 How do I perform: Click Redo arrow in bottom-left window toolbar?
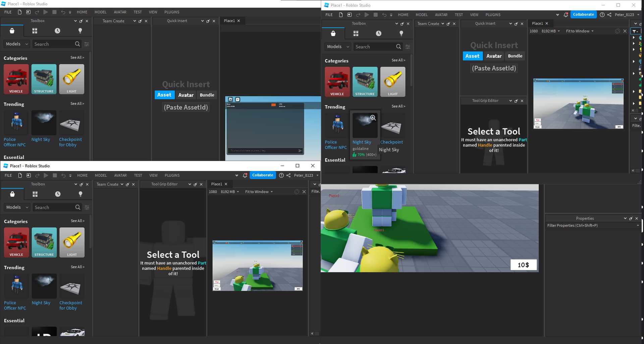tap(37, 175)
